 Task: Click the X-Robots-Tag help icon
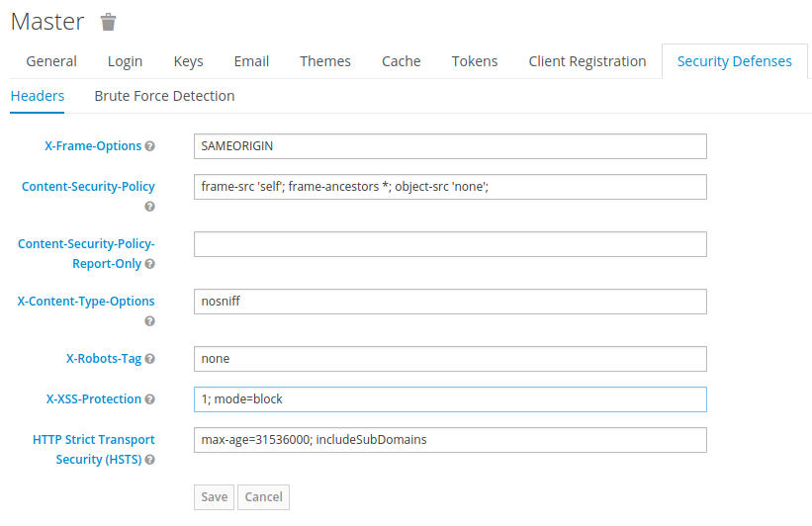pos(149,359)
